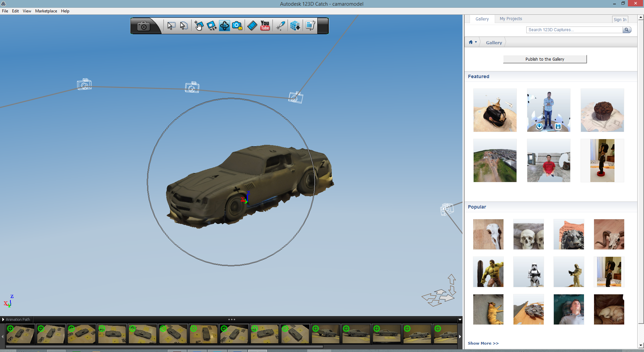
Task: Open the featured muffin capture thumbnail
Action: tap(602, 110)
